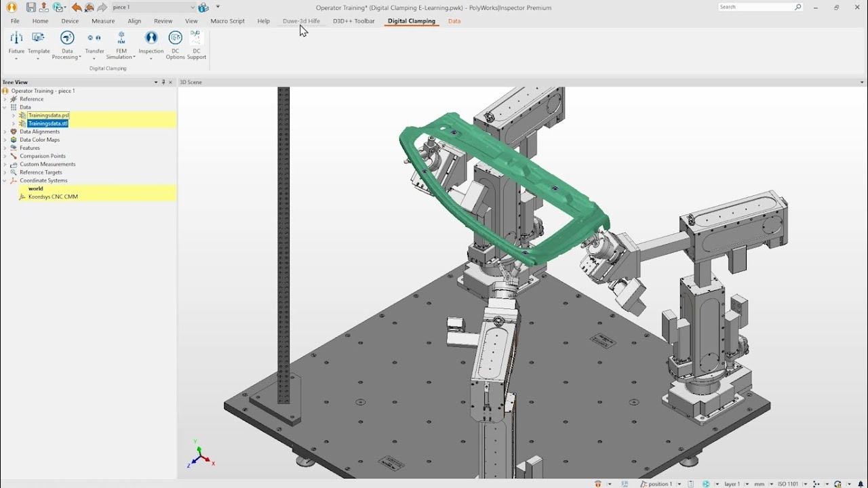Close the Tree View panel
Screen dimensions: 868x488
(170, 82)
